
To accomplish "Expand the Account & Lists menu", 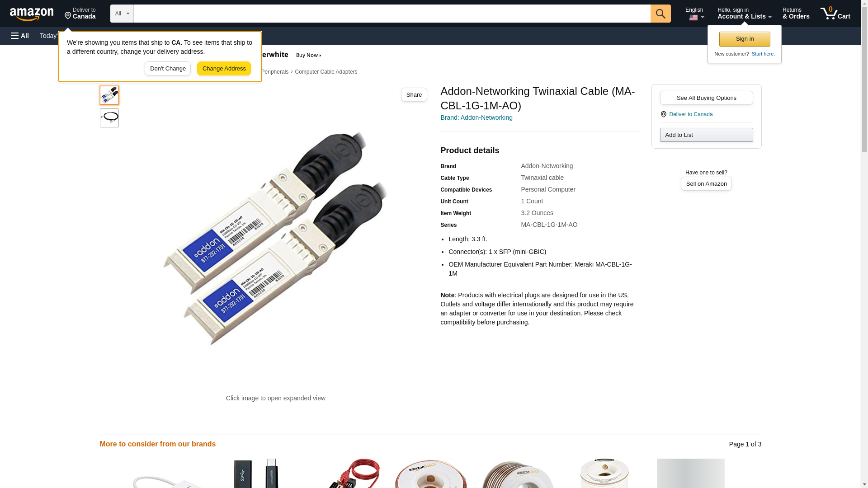I will [x=744, y=13].
